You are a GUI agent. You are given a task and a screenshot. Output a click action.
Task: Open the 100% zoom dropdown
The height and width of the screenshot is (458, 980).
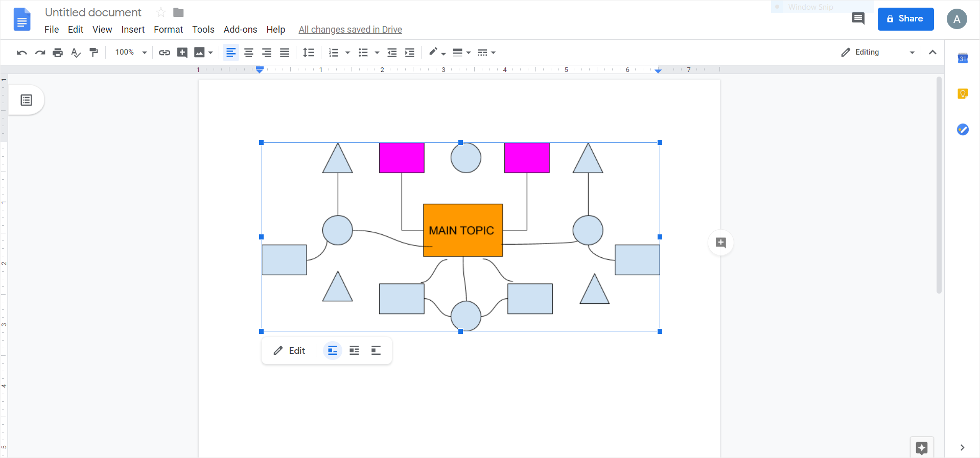point(131,53)
